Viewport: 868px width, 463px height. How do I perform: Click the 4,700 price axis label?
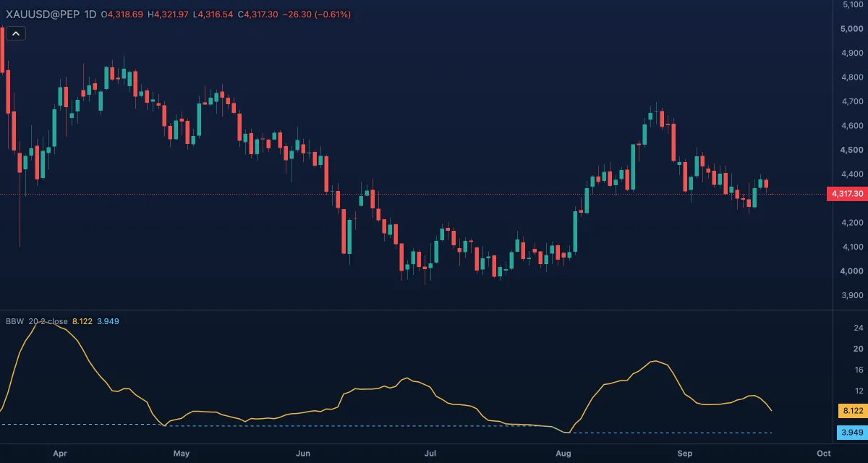854,101
